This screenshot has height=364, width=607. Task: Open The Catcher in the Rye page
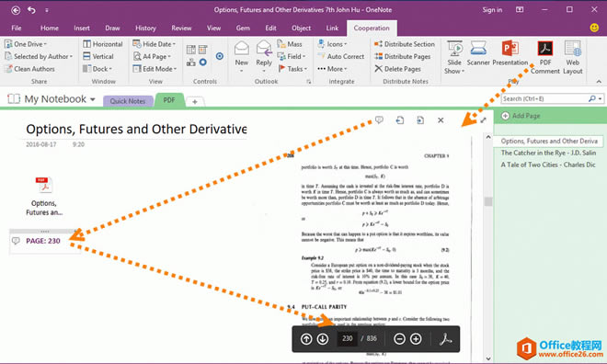click(x=548, y=153)
